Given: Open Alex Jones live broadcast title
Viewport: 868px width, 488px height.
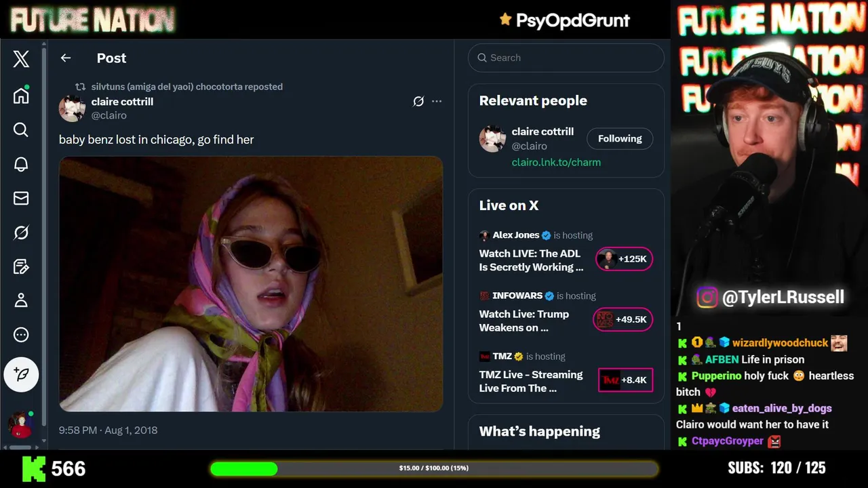Looking at the screenshot, I should (x=531, y=260).
